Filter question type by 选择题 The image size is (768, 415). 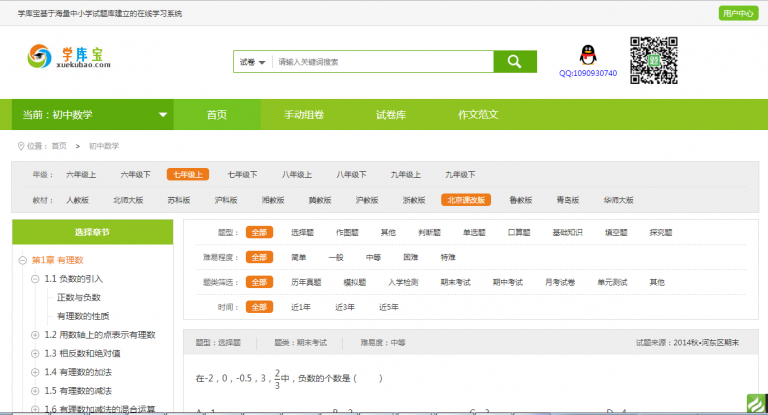click(x=302, y=232)
